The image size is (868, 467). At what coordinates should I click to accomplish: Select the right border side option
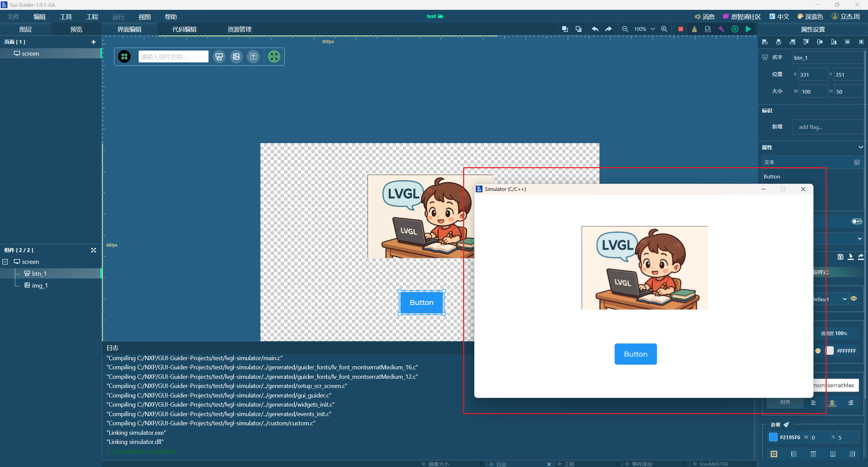coord(852,454)
